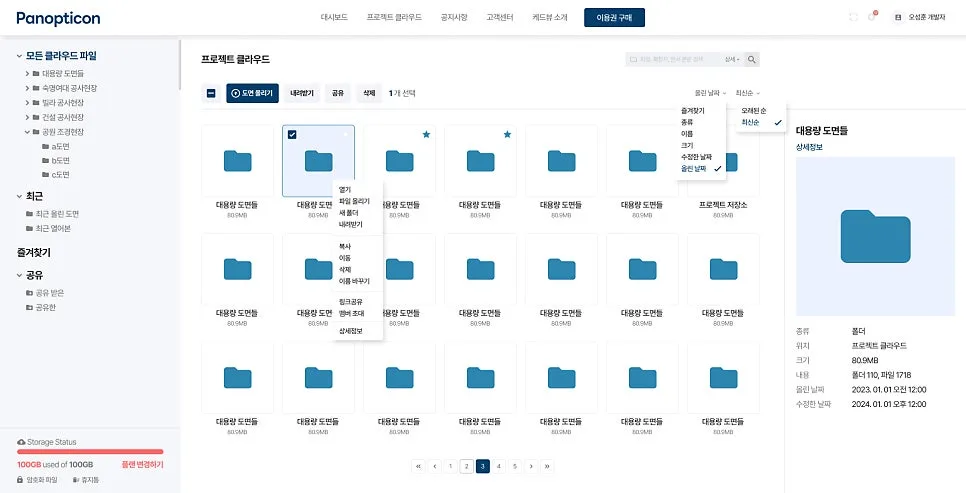Choose 복사 in context menu
This screenshot has width=966, height=493.
coord(345,246)
